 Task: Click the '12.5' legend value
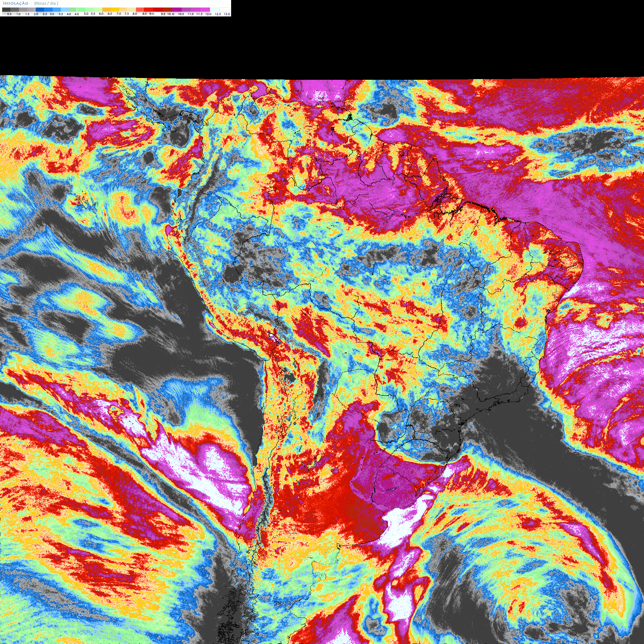click(218, 14)
